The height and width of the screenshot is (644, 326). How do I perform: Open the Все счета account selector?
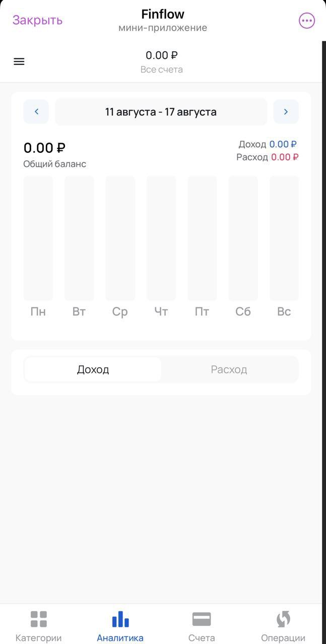(161, 68)
